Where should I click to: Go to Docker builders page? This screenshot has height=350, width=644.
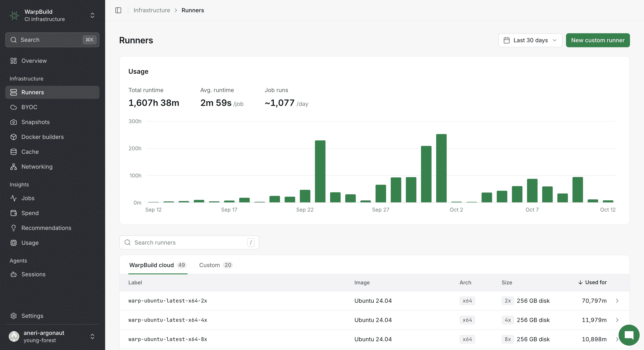click(x=52, y=137)
